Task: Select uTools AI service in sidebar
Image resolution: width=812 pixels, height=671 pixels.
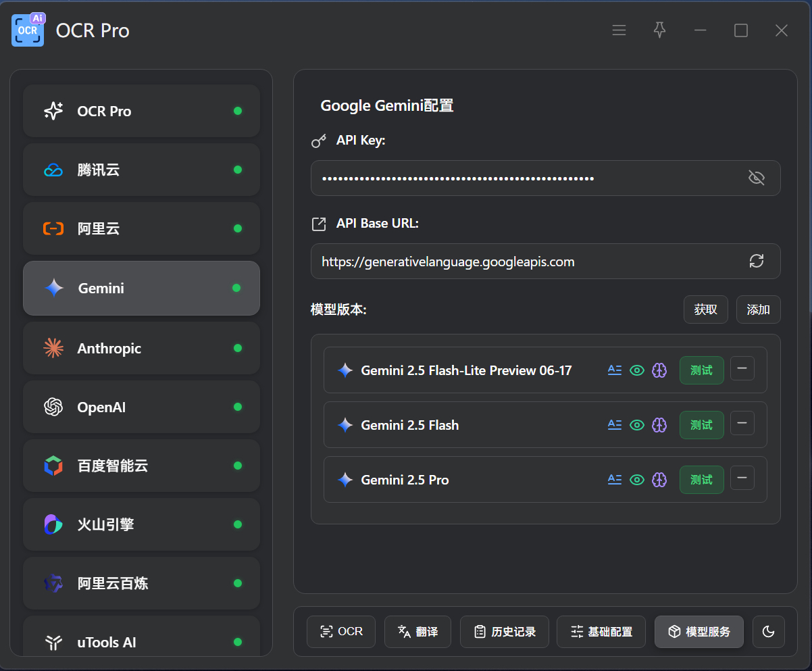Action: 142,637
